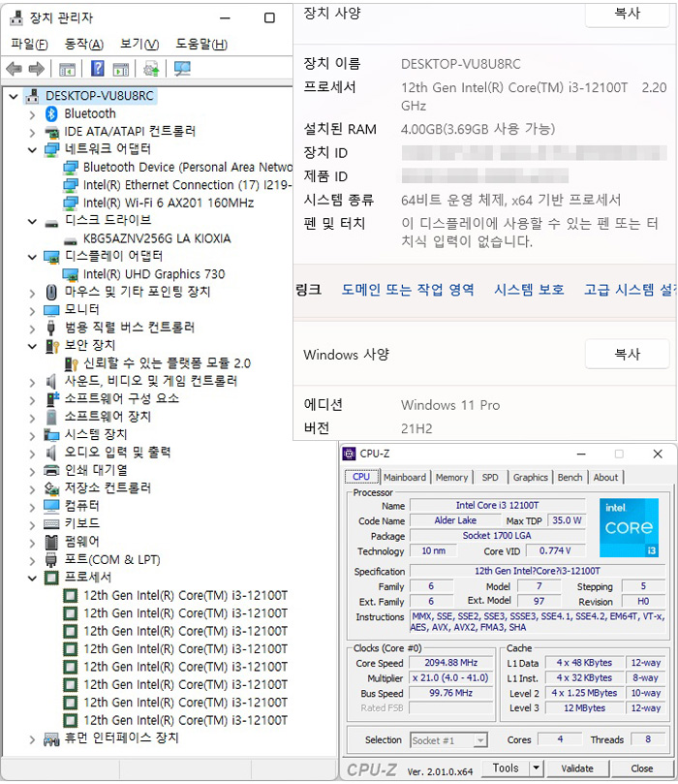Click the 모니터 category icon
678x784 pixels.
click(51, 310)
